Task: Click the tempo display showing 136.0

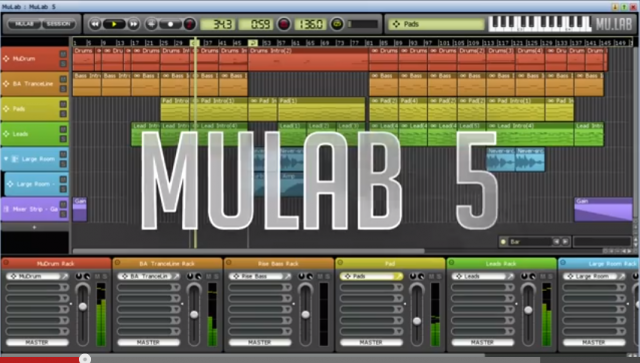Action: 311,24
